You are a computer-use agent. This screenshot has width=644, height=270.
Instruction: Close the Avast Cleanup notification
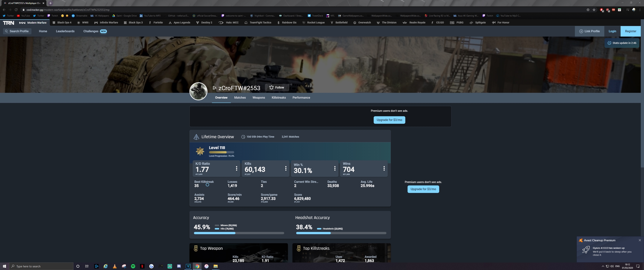[640, 240]
